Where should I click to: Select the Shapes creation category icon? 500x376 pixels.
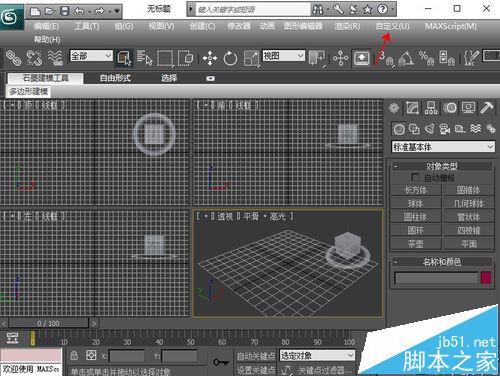[414, 129]
